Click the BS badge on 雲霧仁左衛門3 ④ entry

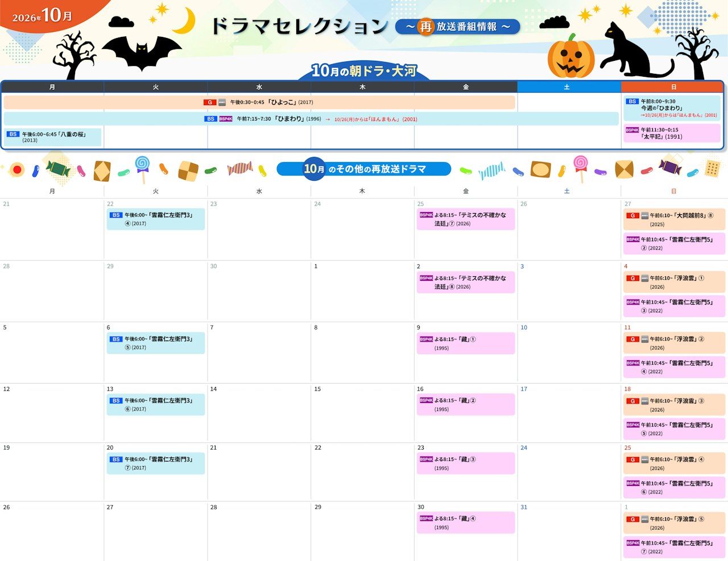pos(116,215)
